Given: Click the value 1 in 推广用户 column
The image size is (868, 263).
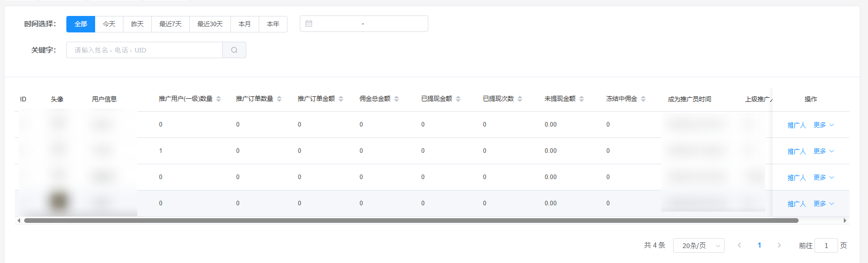Looking at the screenshot, I should (161, 151).
